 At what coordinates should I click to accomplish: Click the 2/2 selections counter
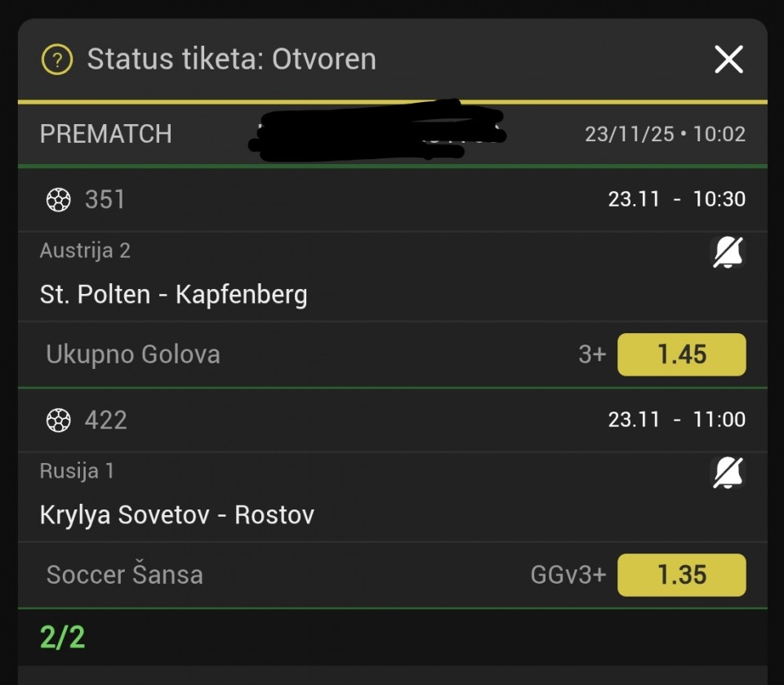point(62,638)
